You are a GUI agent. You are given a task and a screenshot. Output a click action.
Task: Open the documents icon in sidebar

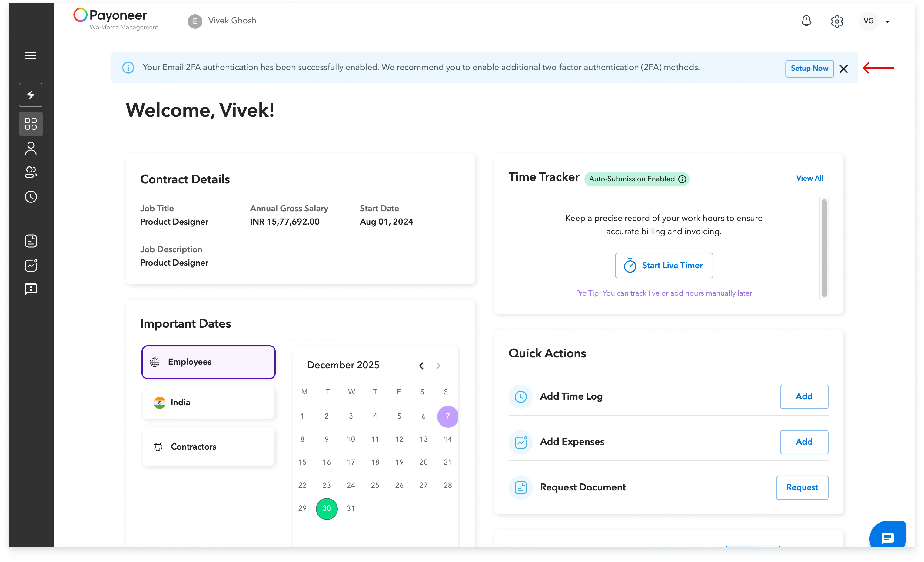[x=31, y=241]
